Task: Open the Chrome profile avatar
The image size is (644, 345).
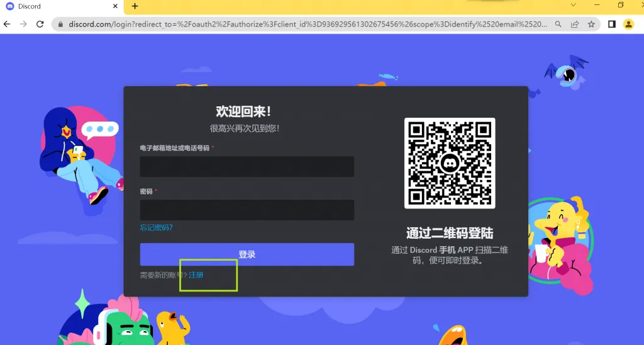Action: coord(628,25)
